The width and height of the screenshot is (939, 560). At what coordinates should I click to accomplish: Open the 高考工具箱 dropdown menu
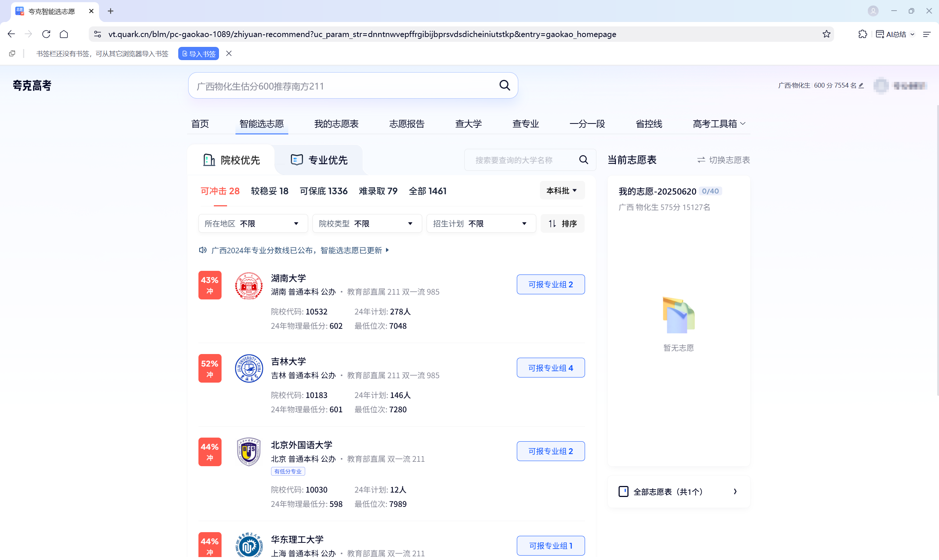coord(718,124)
